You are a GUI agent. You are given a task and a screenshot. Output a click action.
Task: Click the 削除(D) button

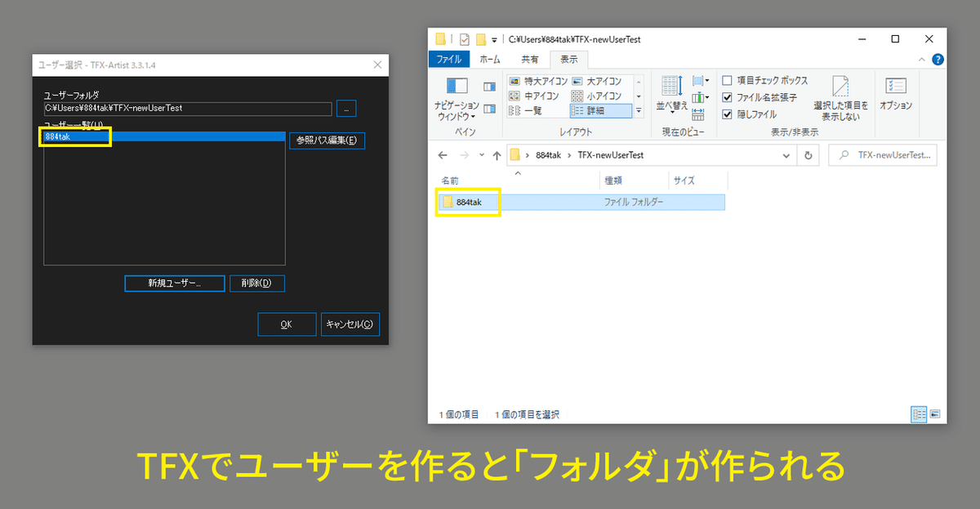coord(257,283)
